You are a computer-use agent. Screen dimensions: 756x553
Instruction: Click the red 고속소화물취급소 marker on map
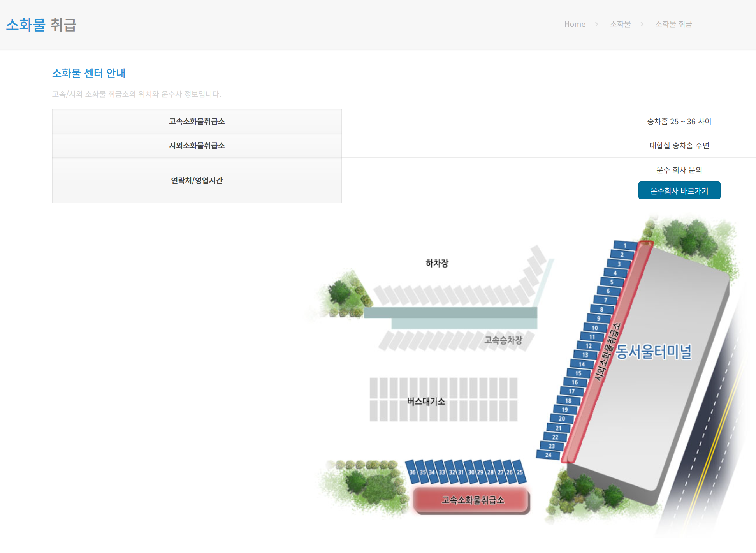[472, 500]
